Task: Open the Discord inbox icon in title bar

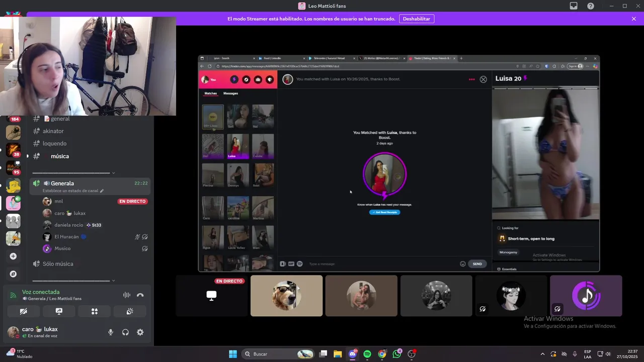Action: [x=574, y=6]
